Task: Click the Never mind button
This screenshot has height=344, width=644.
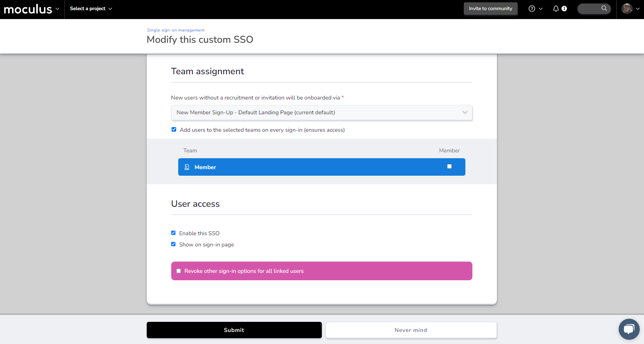Action: click(x=411, y=330)
